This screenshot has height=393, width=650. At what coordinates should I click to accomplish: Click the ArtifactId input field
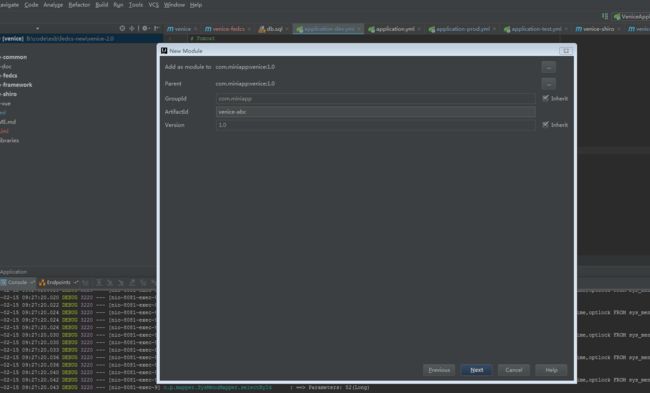coord(376,112)
